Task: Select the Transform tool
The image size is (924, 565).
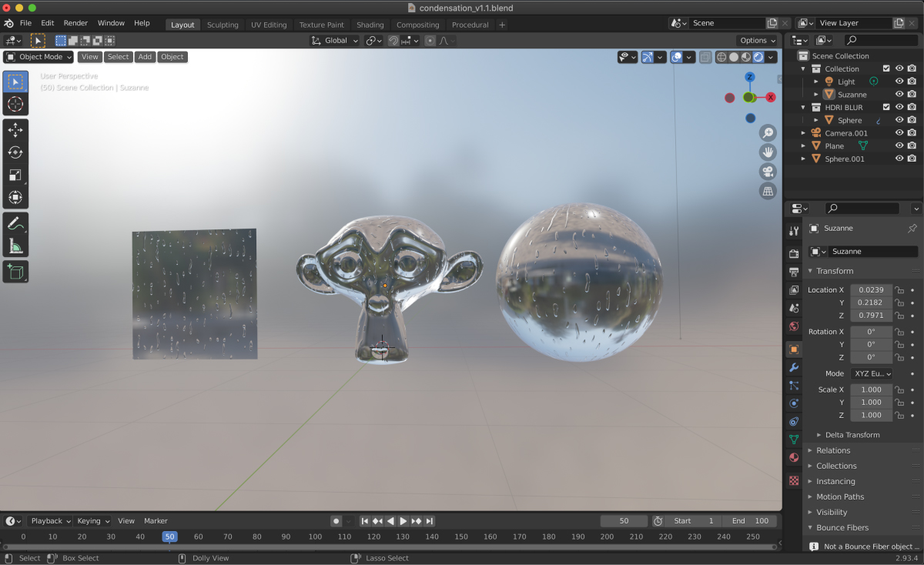Action: (15, 197)
